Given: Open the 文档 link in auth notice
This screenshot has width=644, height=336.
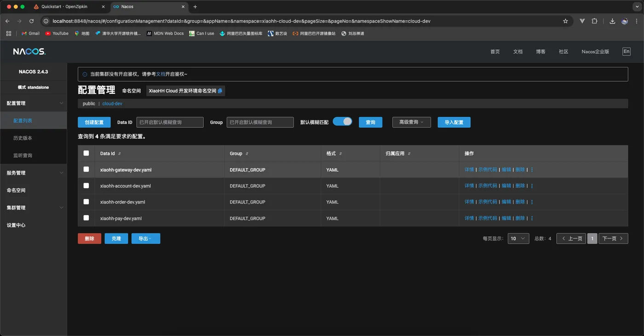Looking at the screenshot, I should [161, 74].
